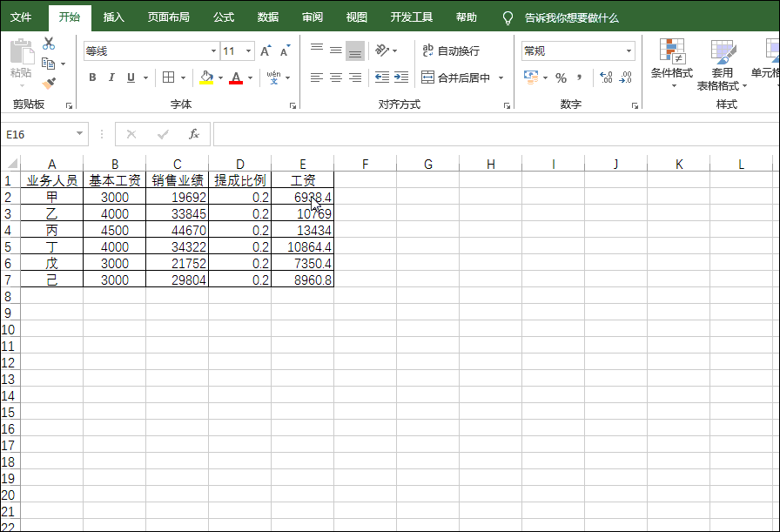The image size is (780, 532).
Task: Open the File (文件) tab
Action: click(x=21, y=17)
